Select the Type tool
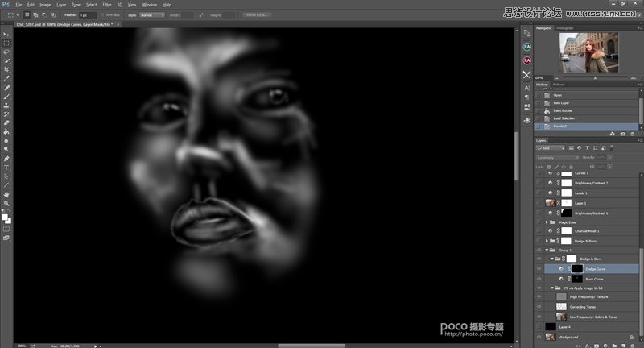644x348 pixels. coord(6,167)
